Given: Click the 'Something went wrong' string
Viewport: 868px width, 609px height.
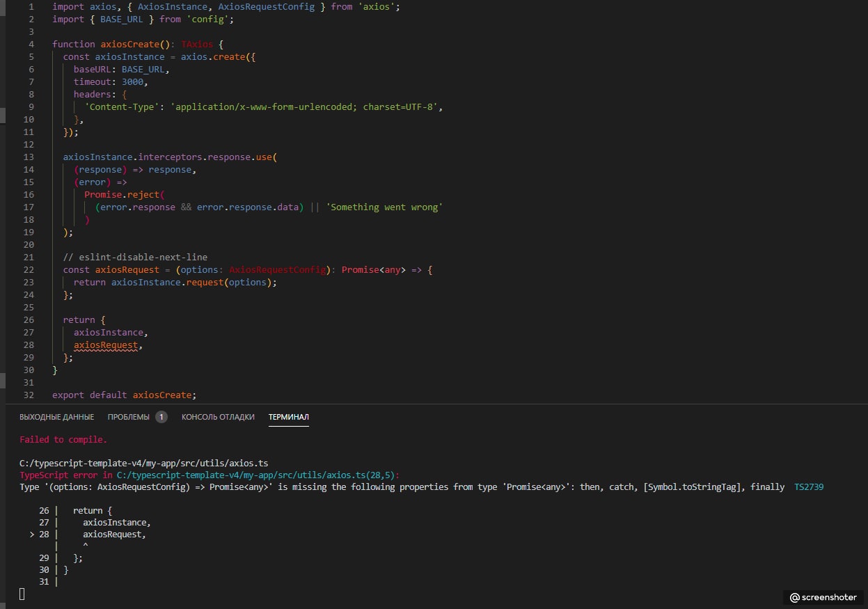Looking at the screenshot, I should pos(384,207).
